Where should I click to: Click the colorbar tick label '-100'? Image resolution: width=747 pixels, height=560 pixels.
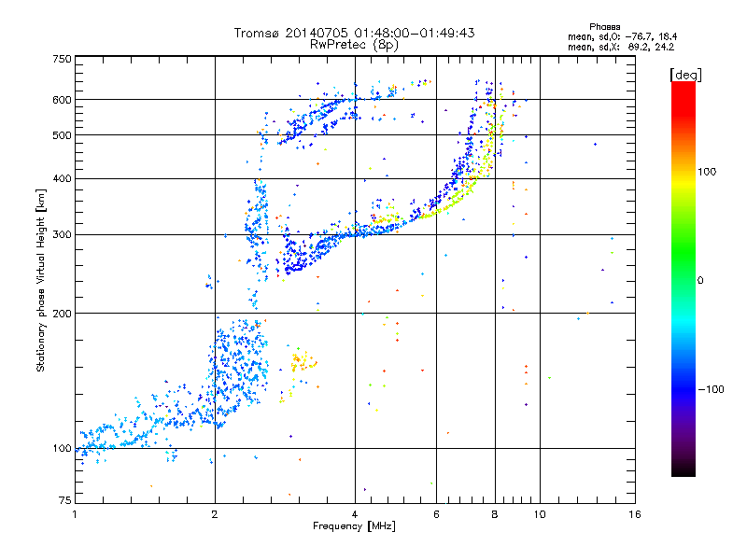pos(711,389)
